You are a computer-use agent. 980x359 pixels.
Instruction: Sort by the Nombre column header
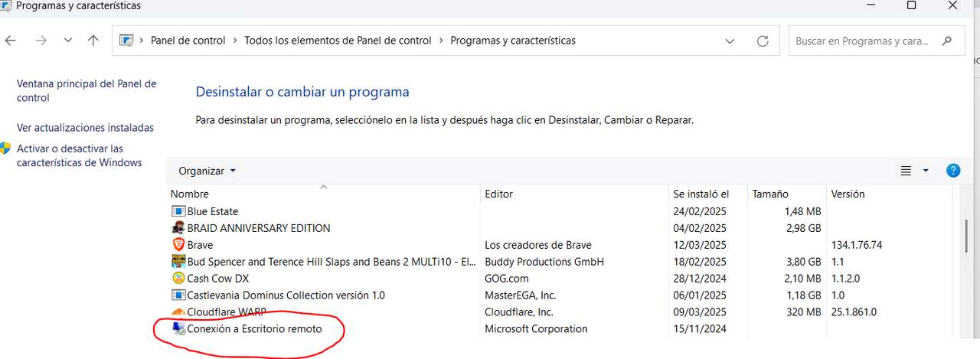tap(190, 194)
